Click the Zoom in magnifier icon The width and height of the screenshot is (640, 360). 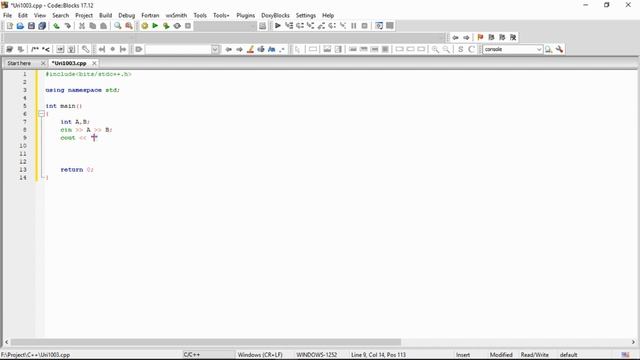click(x=436, y=49)
